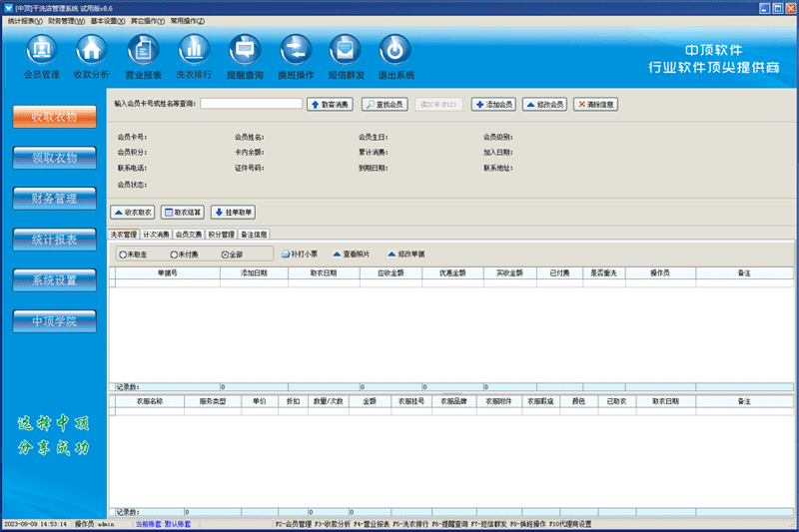Click 散客消费 button
The width and height of the screenshot is (799, 532).
(x=330, y=105)
